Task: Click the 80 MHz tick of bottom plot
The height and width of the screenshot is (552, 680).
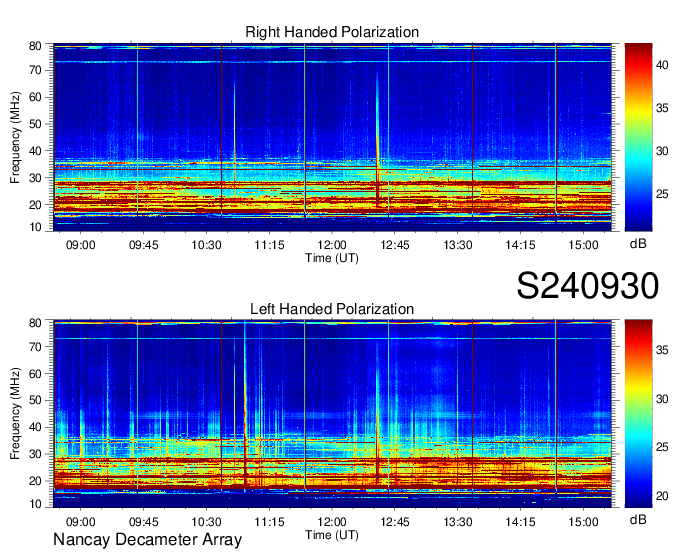Action: coord(36,323)
